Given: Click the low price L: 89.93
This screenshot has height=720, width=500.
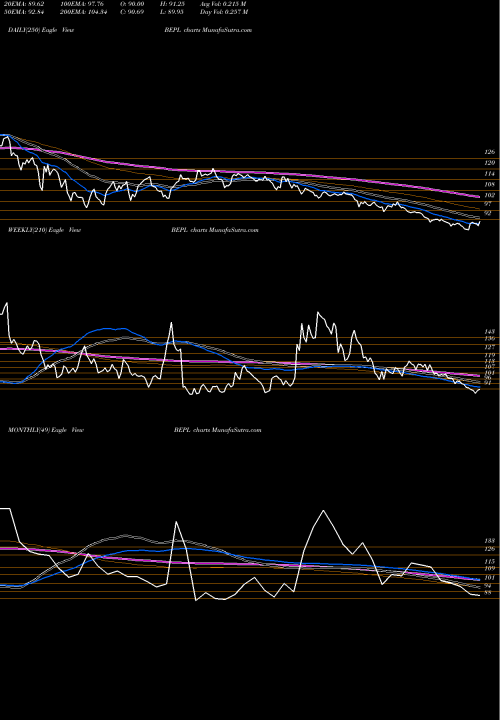Looking at the screenshot, I should [174, 12].
